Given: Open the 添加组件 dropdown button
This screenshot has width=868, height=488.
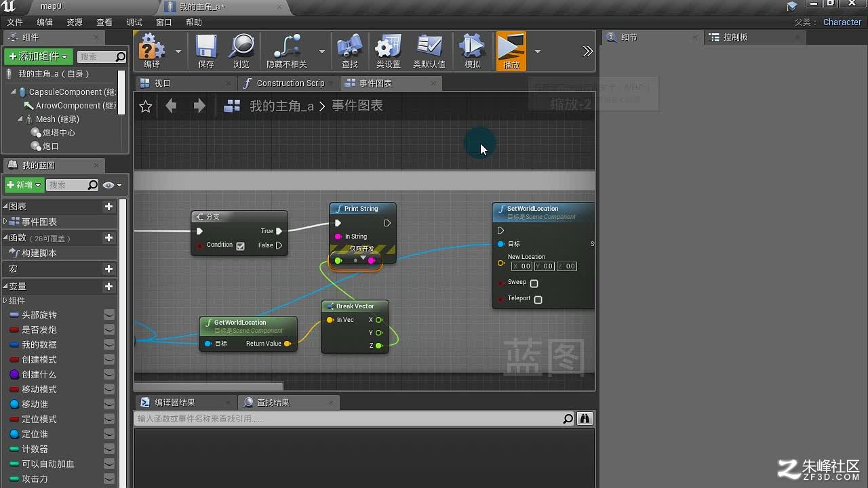Looking at the screenshot, I should [39, 56].
